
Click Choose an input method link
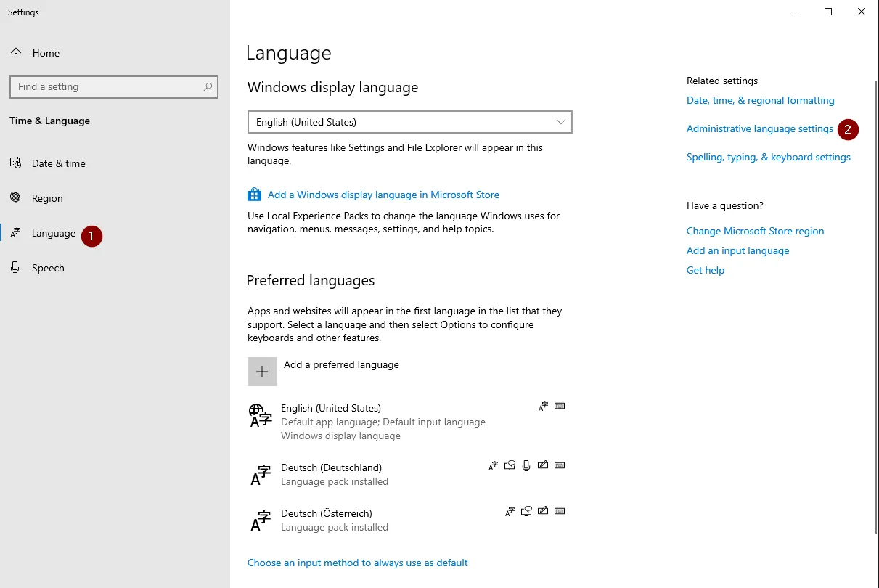pos(357,563)
